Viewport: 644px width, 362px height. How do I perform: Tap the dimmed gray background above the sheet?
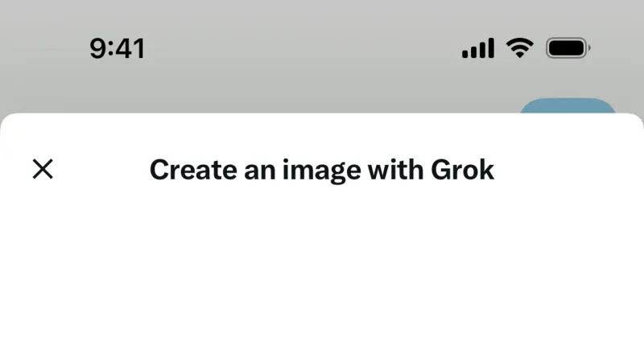(x=287, y=82)
